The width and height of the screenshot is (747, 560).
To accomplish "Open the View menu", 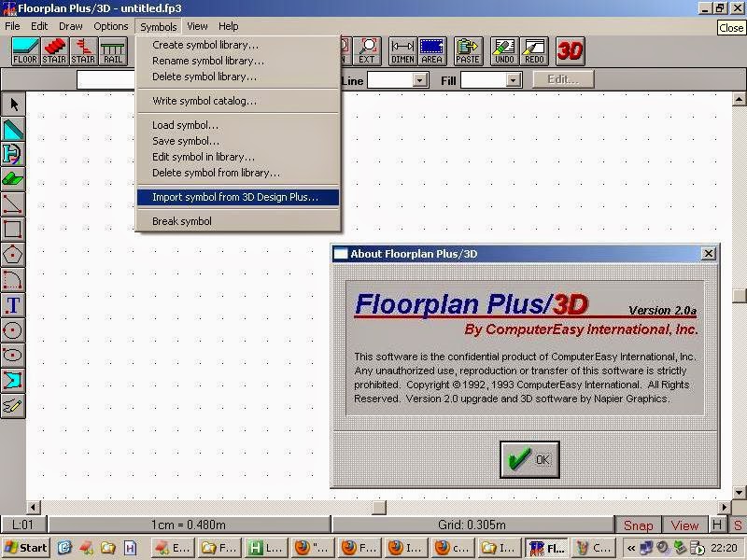I will click(197, 26).
